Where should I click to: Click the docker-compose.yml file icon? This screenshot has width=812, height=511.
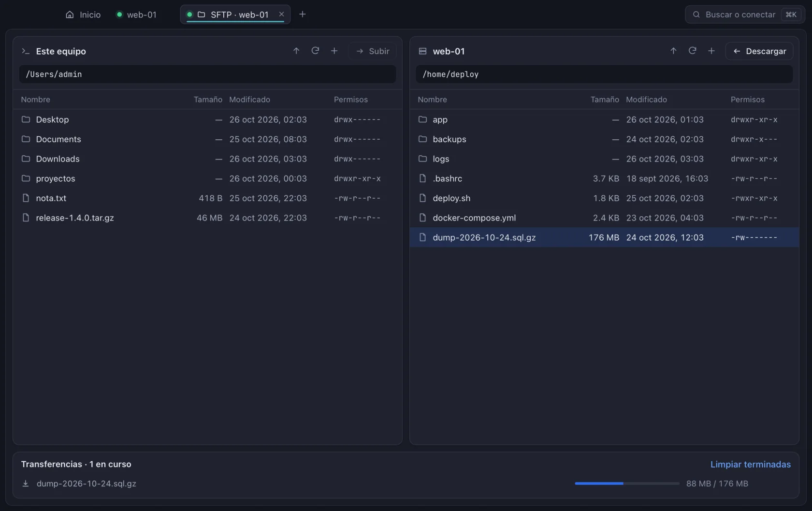(x=422, y=218)
